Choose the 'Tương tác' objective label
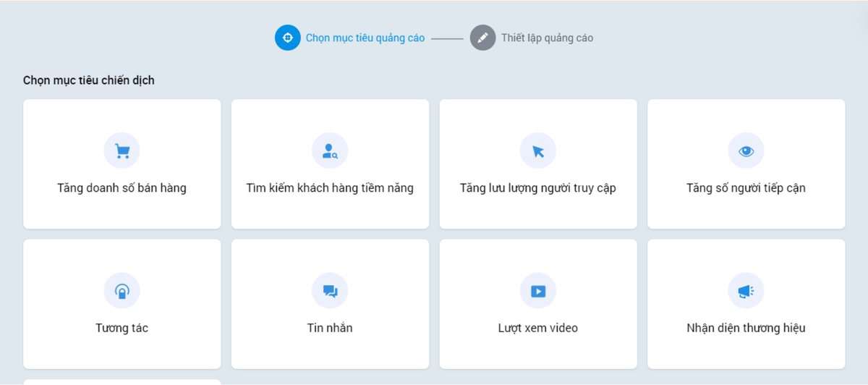 pos(122,328)
